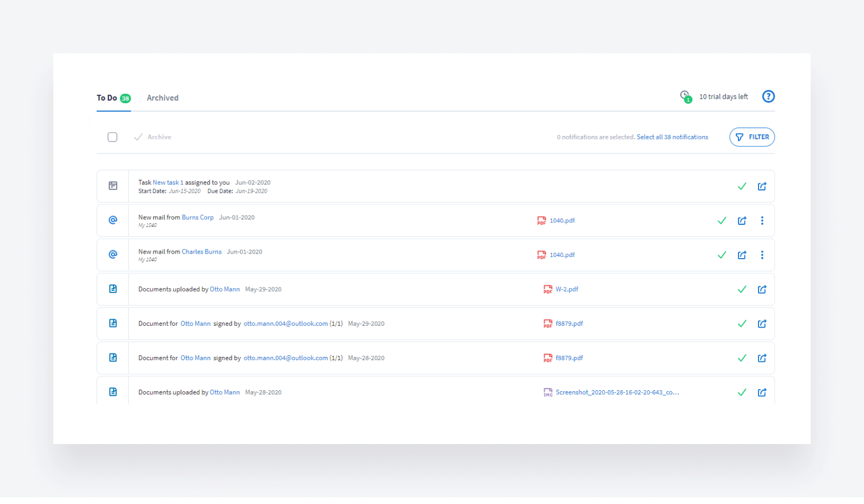Open f8879.pdf in the May-29-2020 row

coord(569,324)
